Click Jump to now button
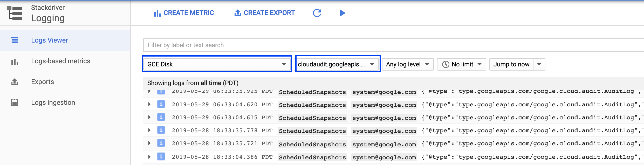Viewport: 644px width, 165px height. (x=511, y=64)
